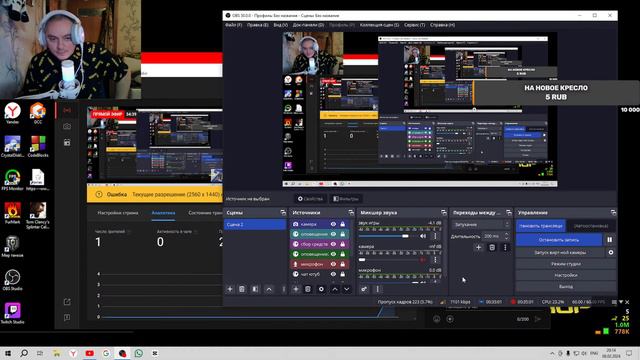The image size is (640, 360).
Task: Open Файл menu in OBS
Action: pos(233,25)
